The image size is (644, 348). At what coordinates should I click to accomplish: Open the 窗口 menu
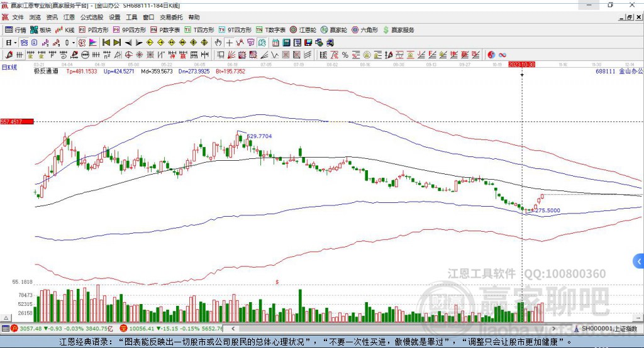(x=148, y=17)
